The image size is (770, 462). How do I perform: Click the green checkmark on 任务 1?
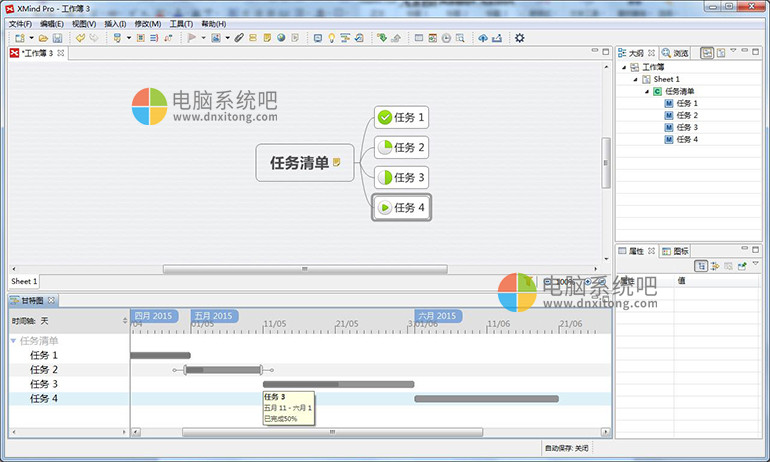[384, 118]
